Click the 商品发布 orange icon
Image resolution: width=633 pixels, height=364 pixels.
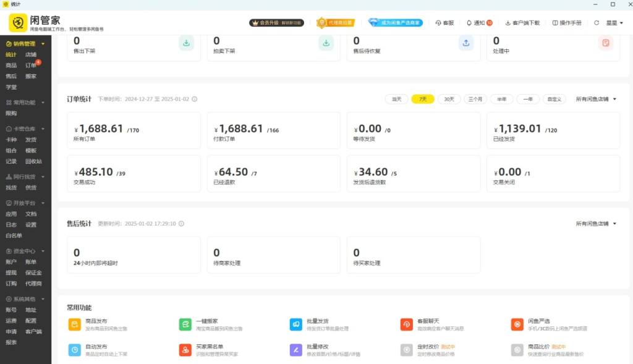click(74, 324)
